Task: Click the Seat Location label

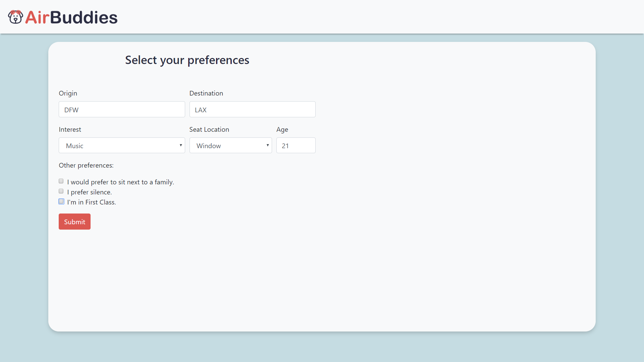Action: point(209,129)
